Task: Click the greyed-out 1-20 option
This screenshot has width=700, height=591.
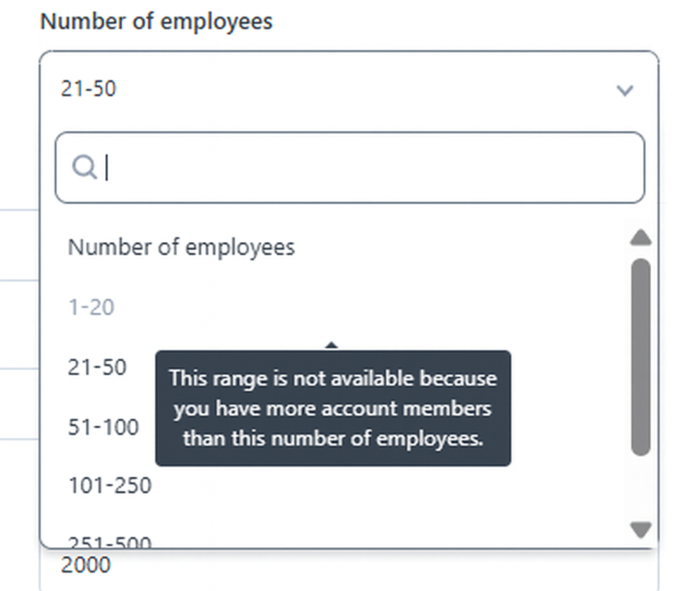Action: [91, 307]
